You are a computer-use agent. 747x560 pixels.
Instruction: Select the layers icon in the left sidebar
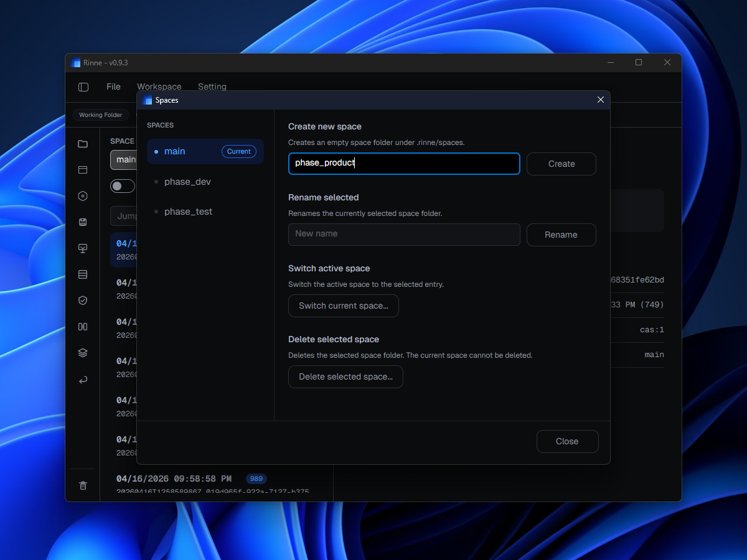click(x=83, y=353)
